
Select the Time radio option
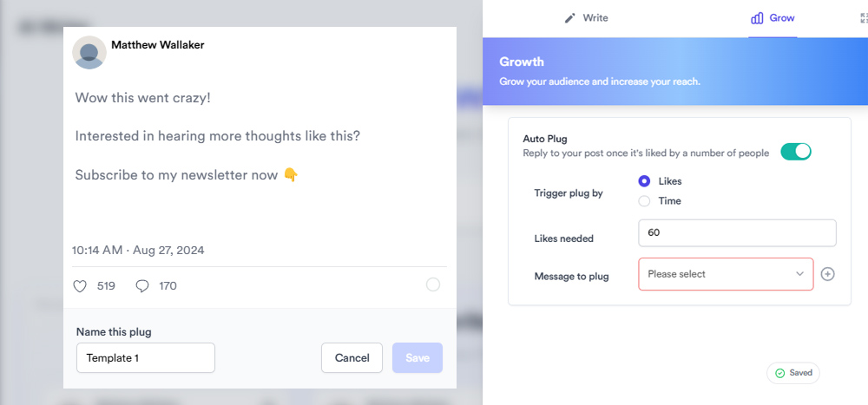pyautogui.click(x=644, y=201)
